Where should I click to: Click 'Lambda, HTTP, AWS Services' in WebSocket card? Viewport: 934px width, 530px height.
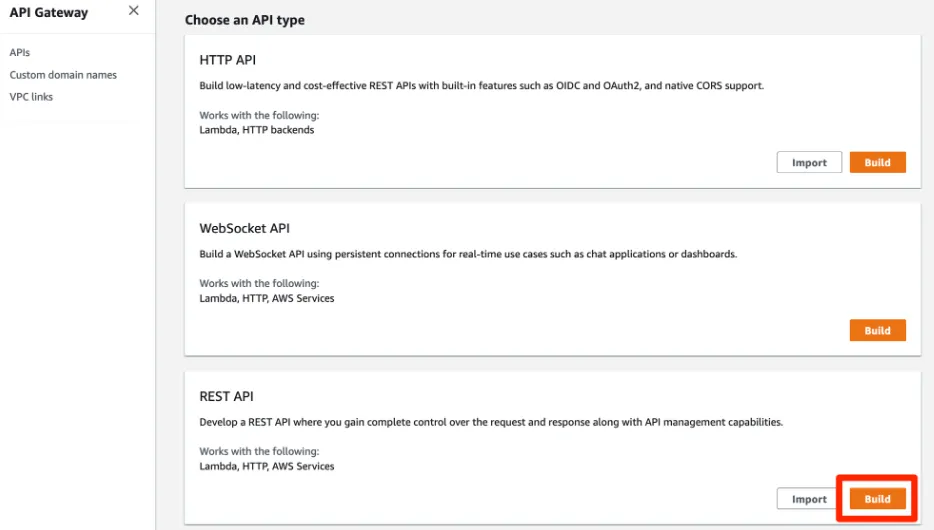267,298
